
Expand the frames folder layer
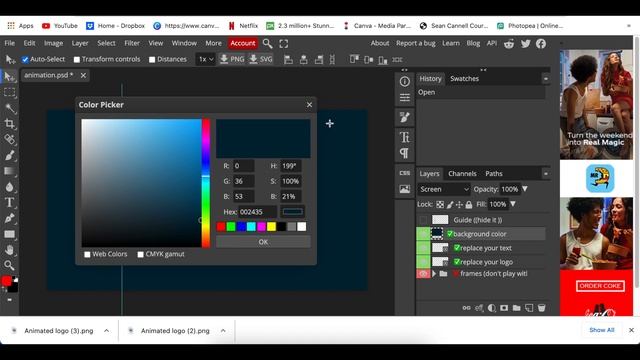434,273
